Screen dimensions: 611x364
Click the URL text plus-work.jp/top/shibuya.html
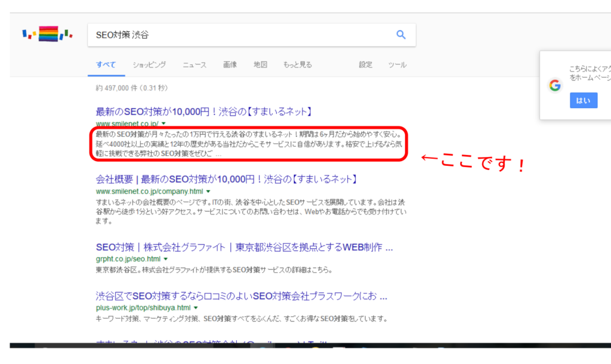pyautogui.click(x=143, y=308)
